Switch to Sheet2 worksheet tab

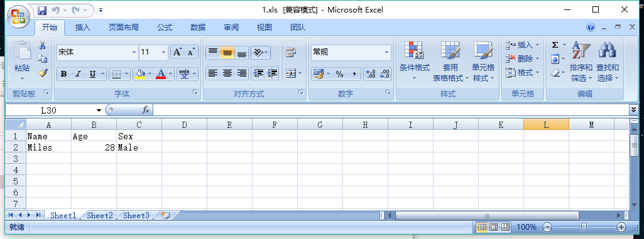100,215
